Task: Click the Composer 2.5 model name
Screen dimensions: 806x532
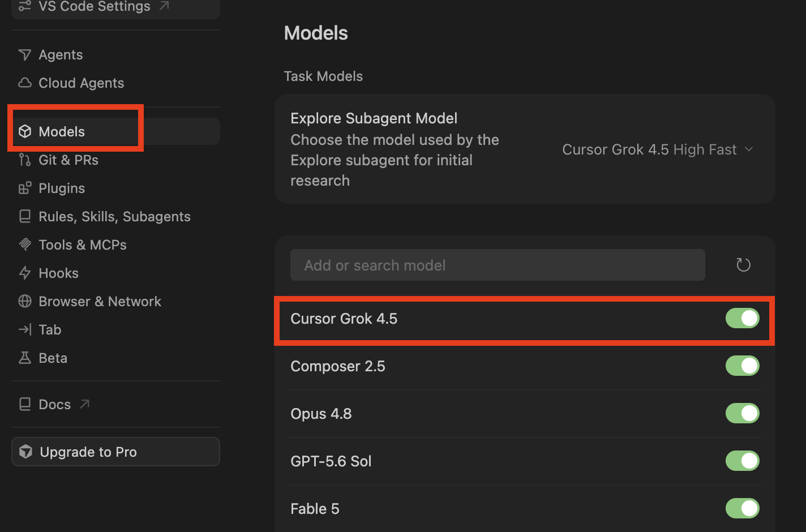Action: point(338,366)
